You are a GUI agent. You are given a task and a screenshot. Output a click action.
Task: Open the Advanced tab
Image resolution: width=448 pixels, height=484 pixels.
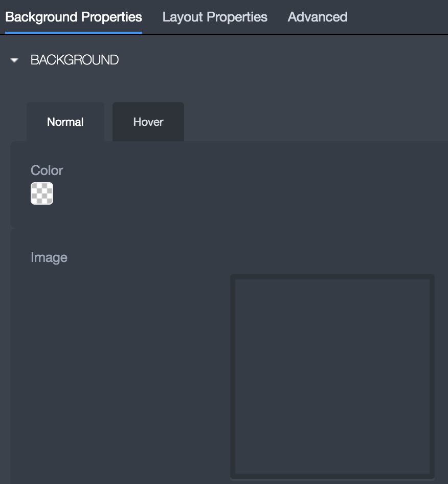click(318, 17)
